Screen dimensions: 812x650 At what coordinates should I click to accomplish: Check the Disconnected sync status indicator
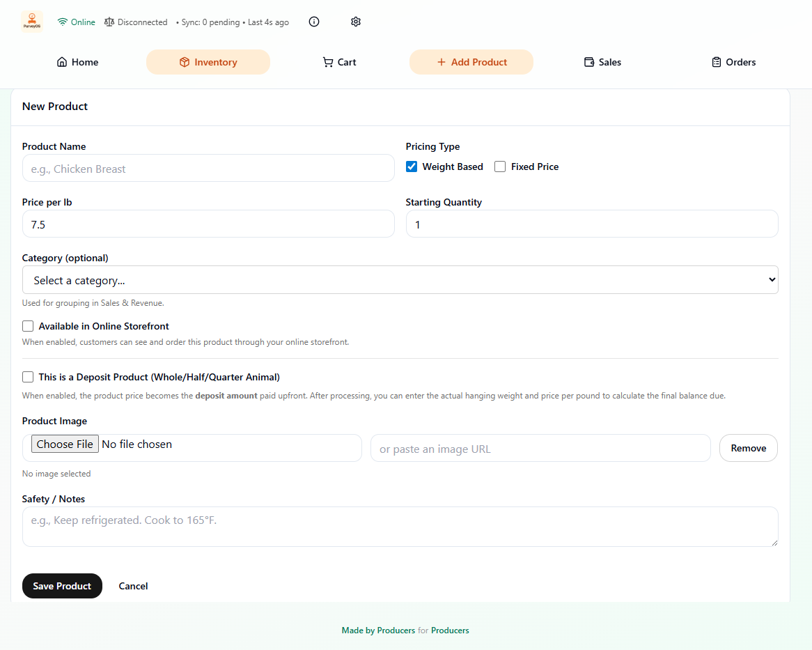point(136,22)
